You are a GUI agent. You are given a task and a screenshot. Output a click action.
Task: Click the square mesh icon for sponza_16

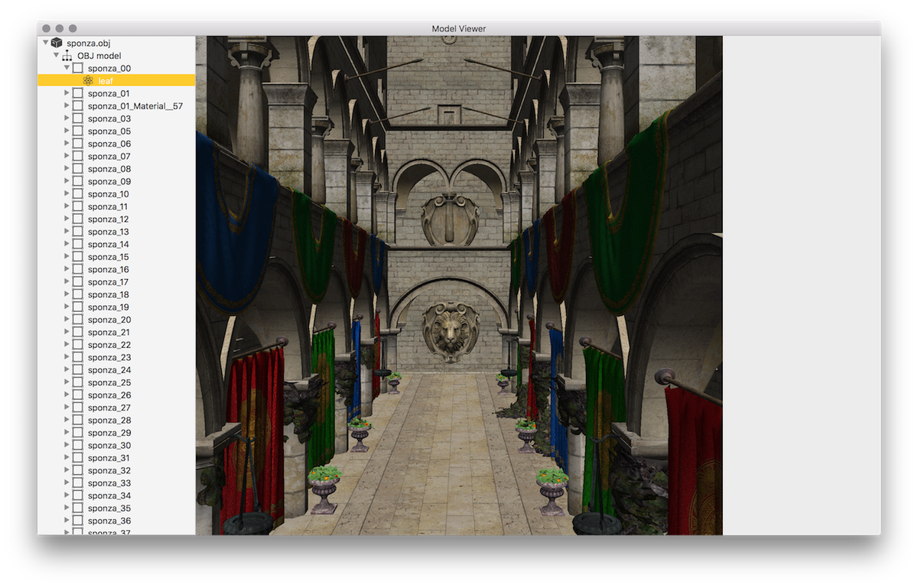pos(77,269)
